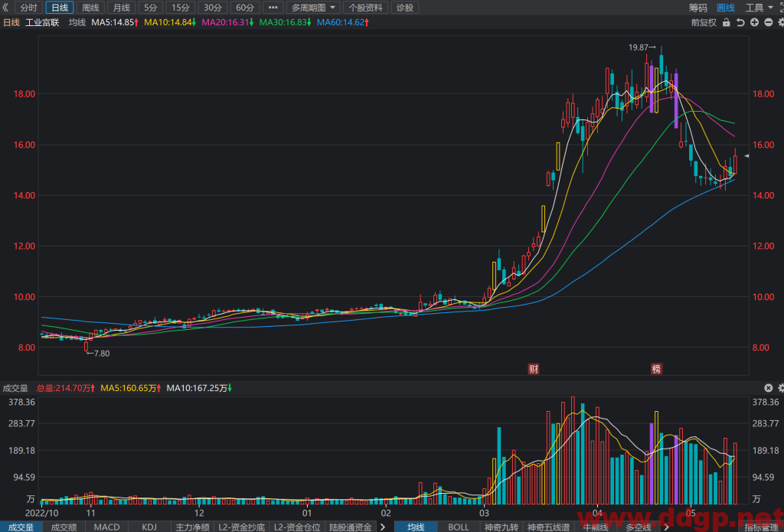Open the more periods ellipsis menu
The width and height of the screenshot is (784, 532).
[273, 8]
